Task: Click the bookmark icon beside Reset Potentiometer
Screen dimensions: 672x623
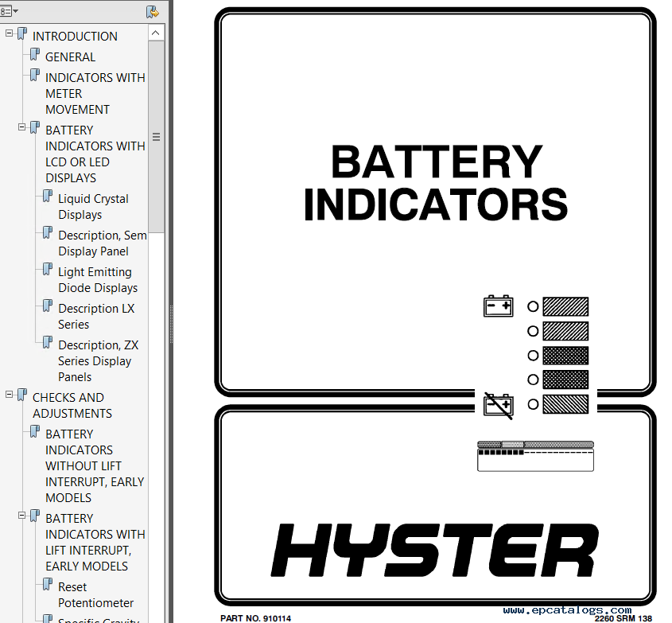Action: (48, 585)
